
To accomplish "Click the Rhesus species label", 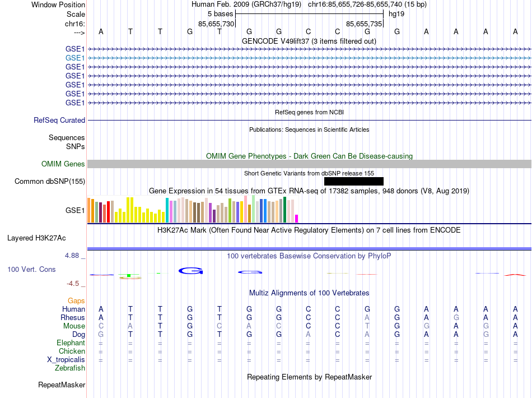I will point(73,317).
